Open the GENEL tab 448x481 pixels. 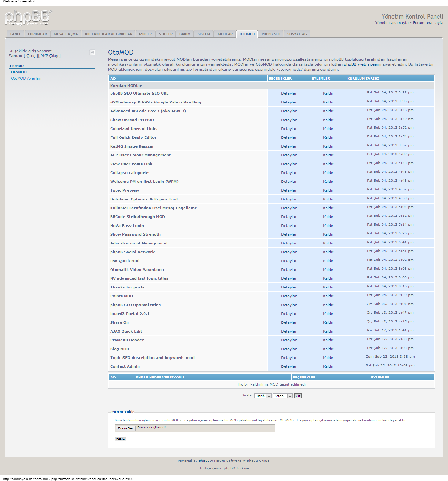coord(15,34)
